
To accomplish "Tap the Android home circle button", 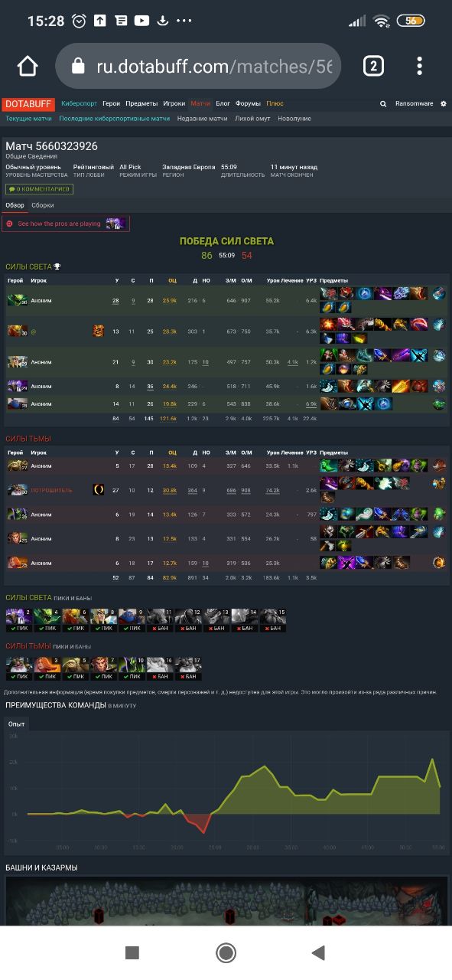I will tap(226, 952).
